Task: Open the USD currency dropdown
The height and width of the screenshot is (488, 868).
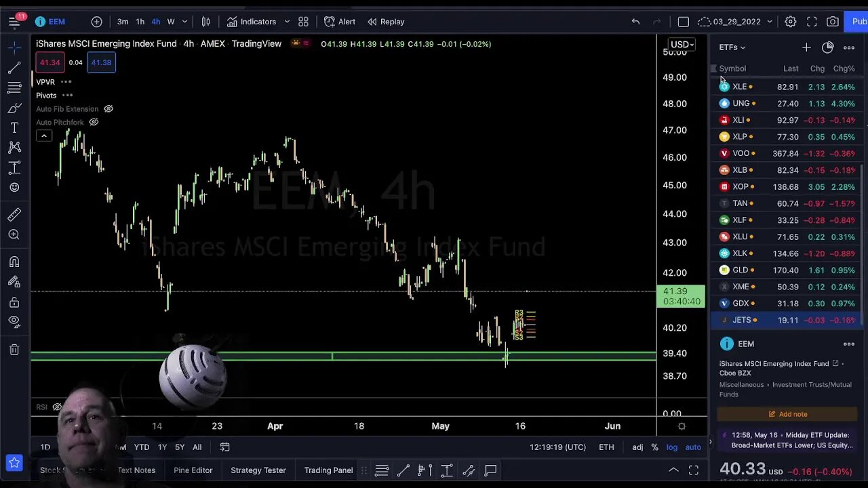Action: (x=682, y=45)
